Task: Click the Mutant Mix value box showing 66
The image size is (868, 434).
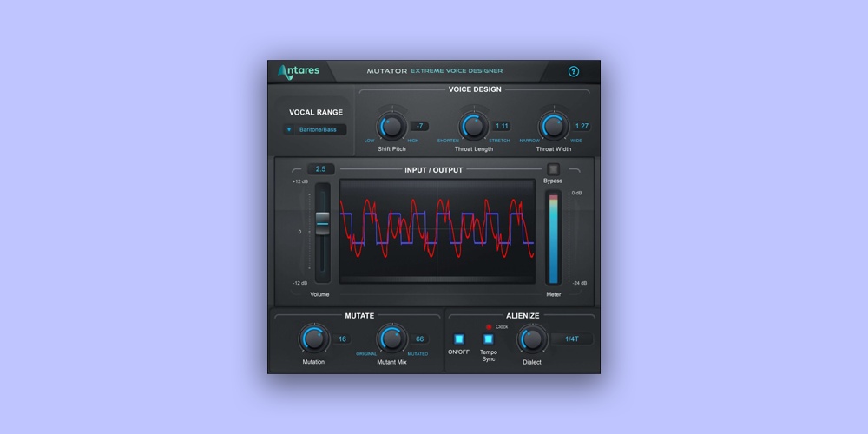Action: tap(420, 339)
